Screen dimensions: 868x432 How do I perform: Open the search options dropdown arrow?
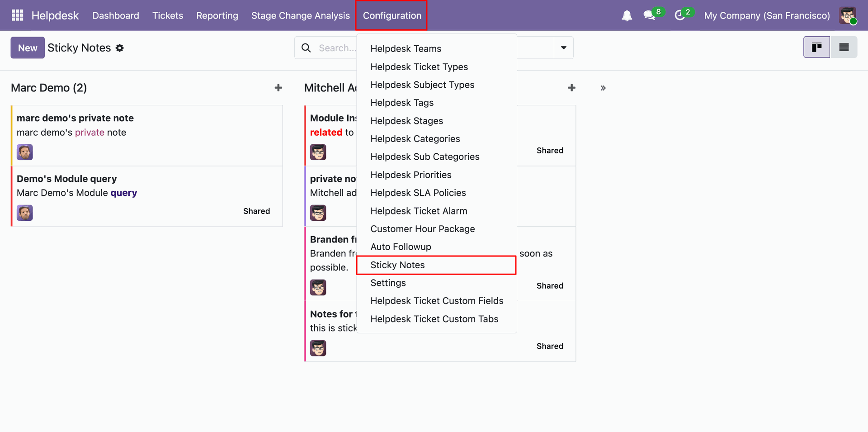[x=563, y=48]
